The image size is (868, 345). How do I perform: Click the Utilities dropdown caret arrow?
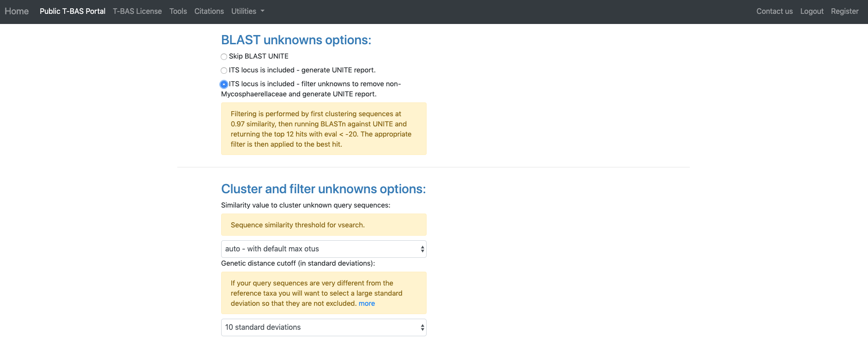[x=263, y=11]
